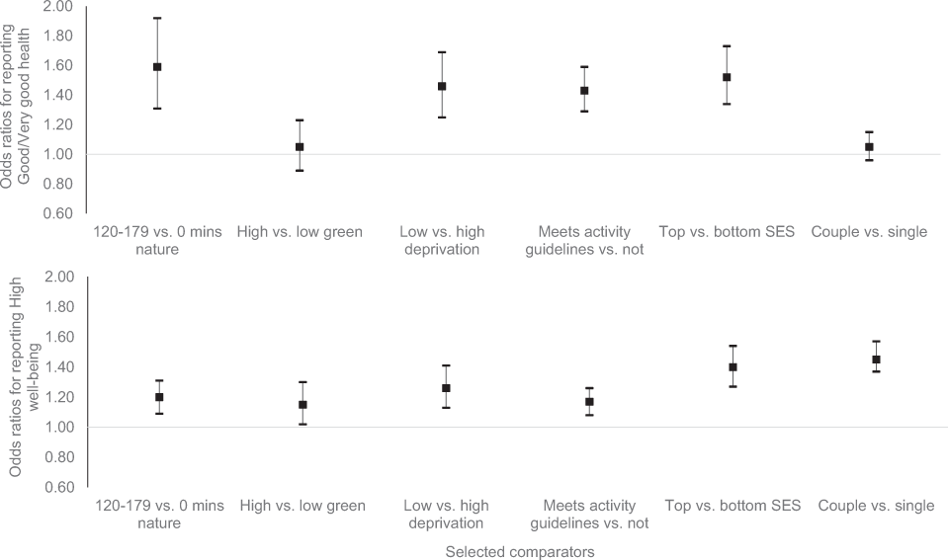This screenshot has height=560, width=948.
Task: Click the 120-179 mins nature marker in well-being chart
Action: [x=159, y=397]
